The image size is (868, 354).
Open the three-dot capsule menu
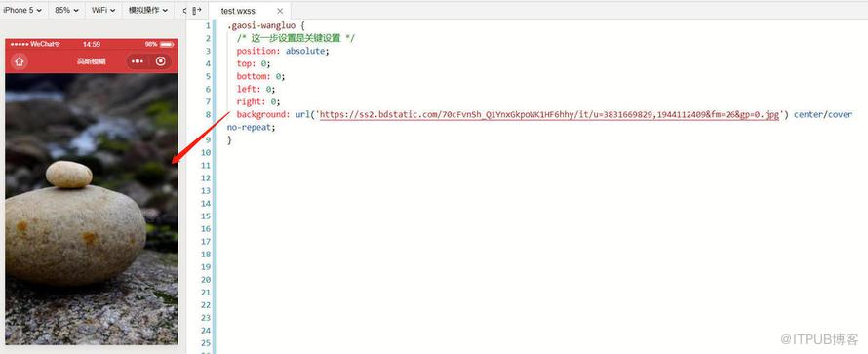point(138,61)
